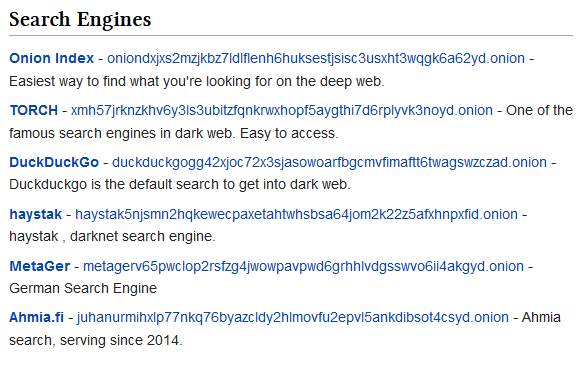The height and width of the screenshot is (368, 586).
Task: Open the Onion Index bold link
Action: pos(52,58)
